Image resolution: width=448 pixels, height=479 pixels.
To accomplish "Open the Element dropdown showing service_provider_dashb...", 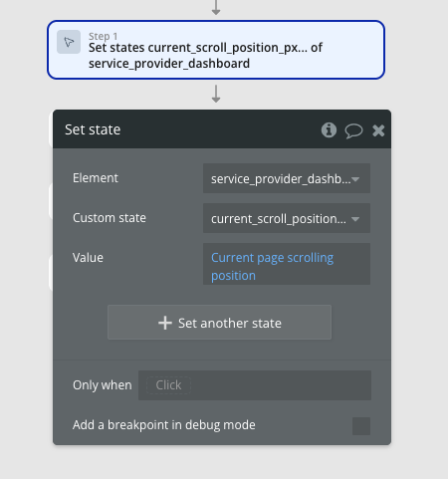I will 287,178.
